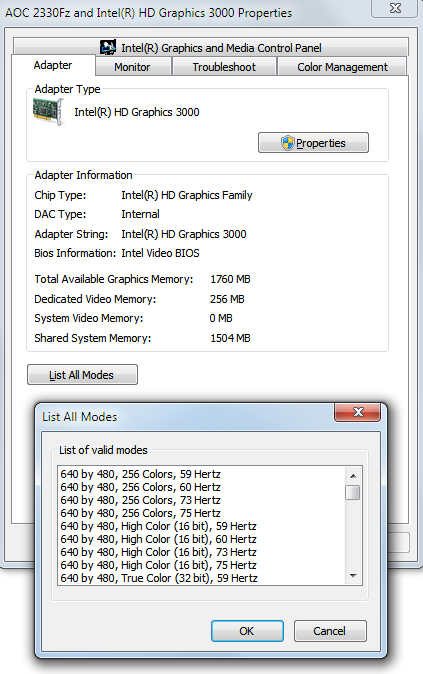Close the Properties window
This screenshot has height=674, width=423.
tap(395, 8)
